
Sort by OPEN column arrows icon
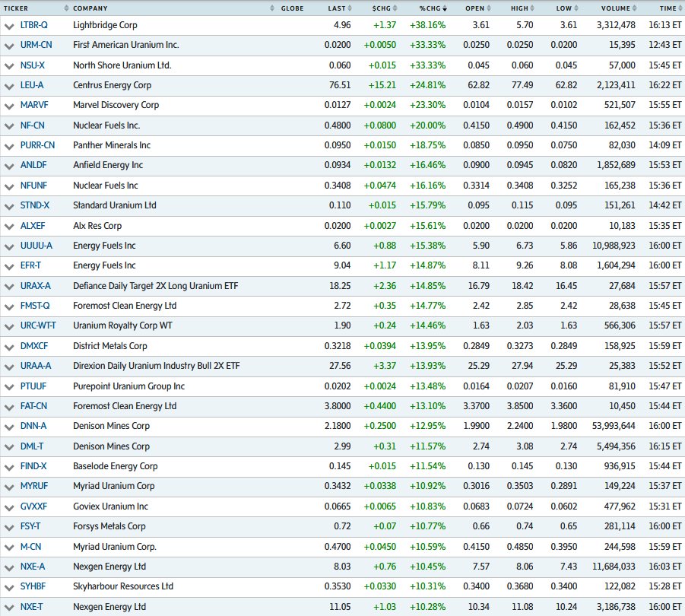489,8
